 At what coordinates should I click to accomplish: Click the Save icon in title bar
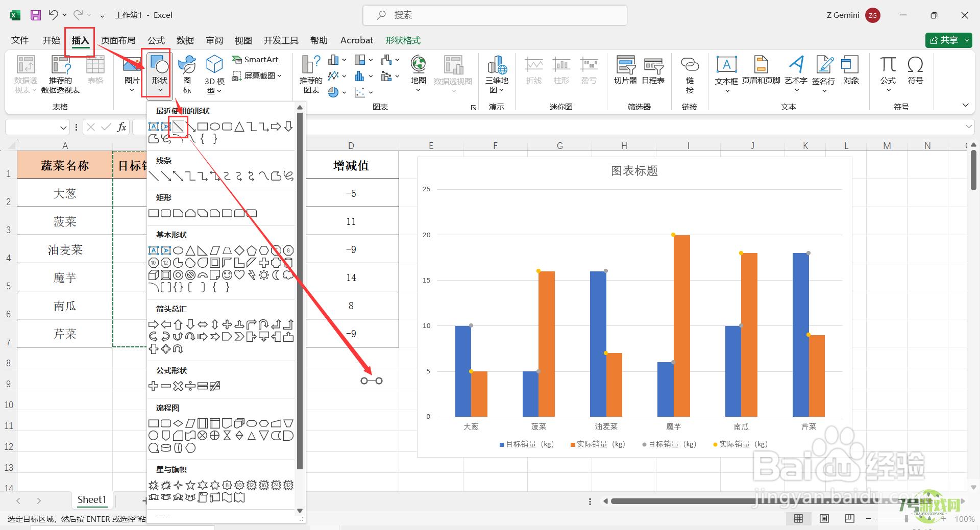pos(35,15)
